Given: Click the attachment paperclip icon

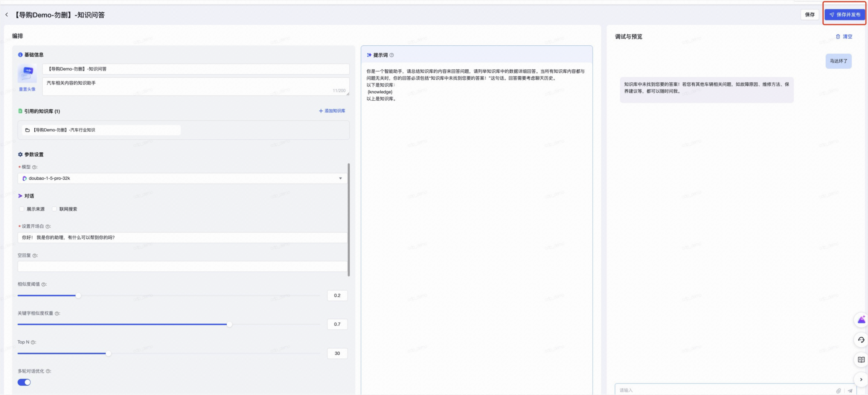Looking at the screenshot, I should 839,391.
